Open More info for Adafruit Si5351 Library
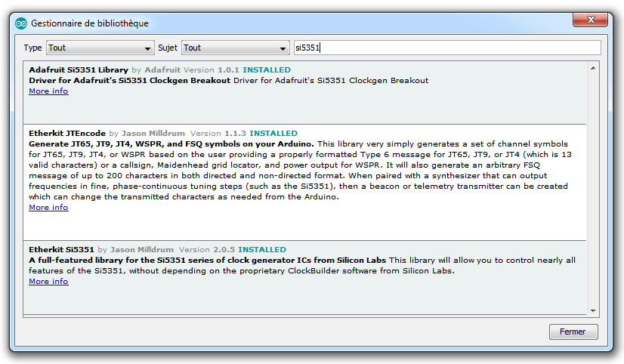The height and width of the screenshot is (364, 624). (48, 91)
